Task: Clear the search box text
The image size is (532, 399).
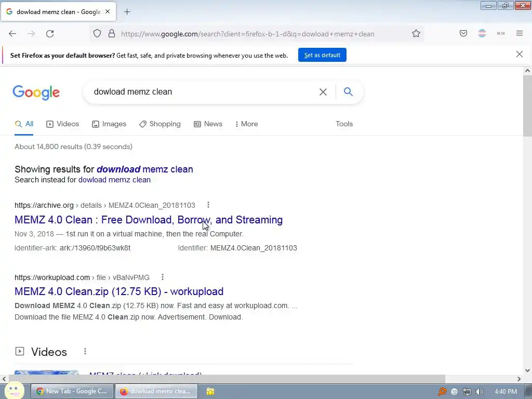Action: tap(323, 92)
